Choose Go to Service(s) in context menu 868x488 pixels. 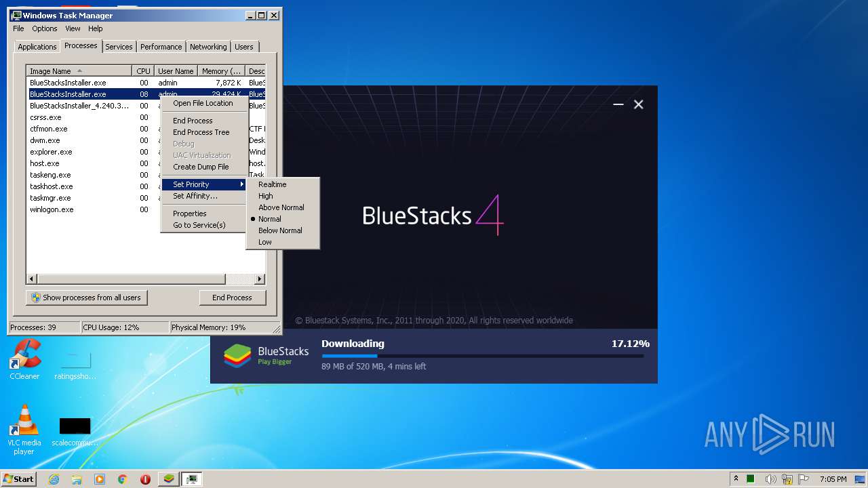[205, 225]
